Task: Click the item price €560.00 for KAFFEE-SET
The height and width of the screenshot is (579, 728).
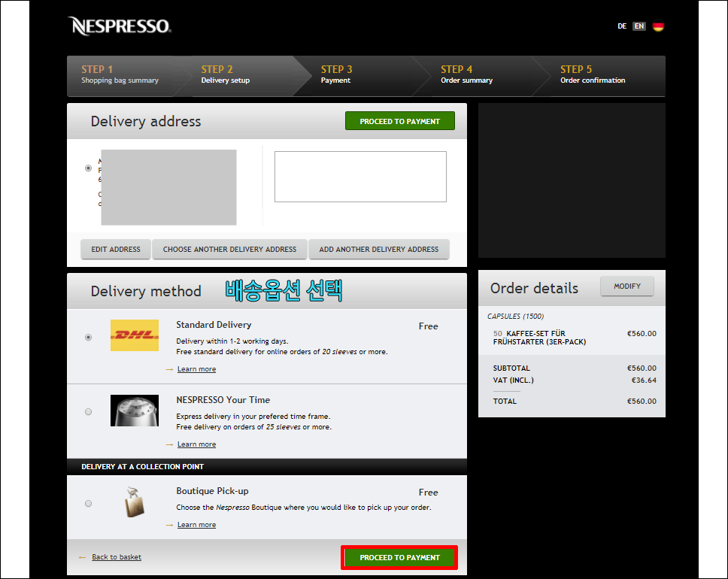Action: tap(642, 333)
